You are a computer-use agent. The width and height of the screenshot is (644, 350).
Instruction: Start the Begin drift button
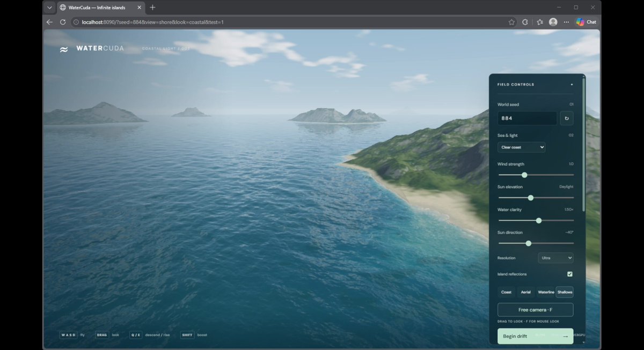point(535,336)
